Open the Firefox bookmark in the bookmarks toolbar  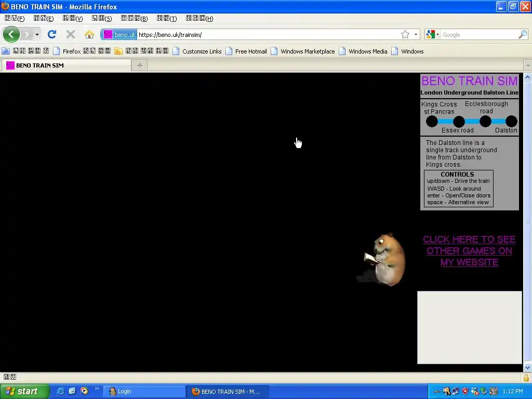click(82, 51)
